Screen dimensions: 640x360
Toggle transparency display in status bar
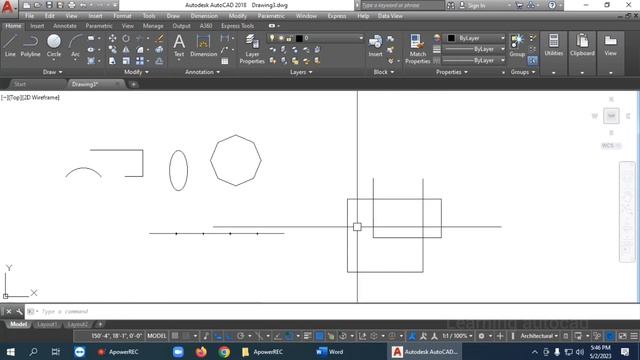pos(320,336)
